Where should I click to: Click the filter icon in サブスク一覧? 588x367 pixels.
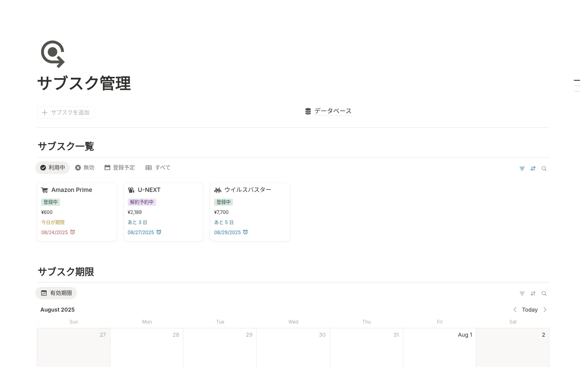pyautogui.click(x=522, y=168)
